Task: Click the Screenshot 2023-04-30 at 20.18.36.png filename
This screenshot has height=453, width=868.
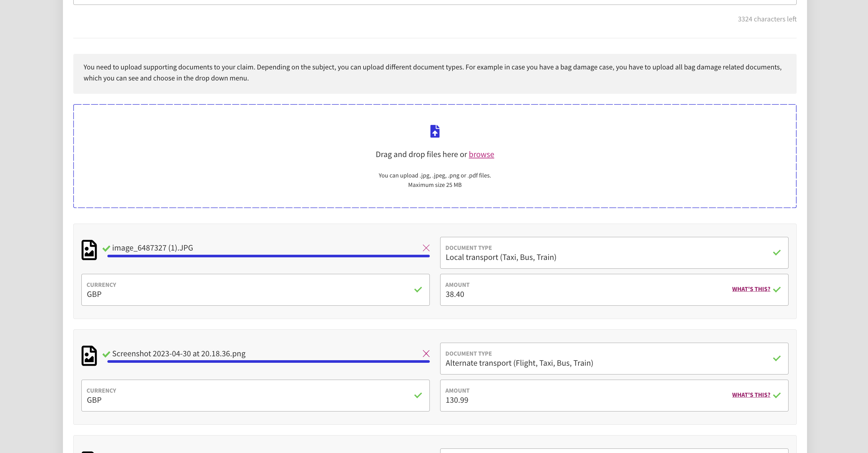Action: pos(179,354)
